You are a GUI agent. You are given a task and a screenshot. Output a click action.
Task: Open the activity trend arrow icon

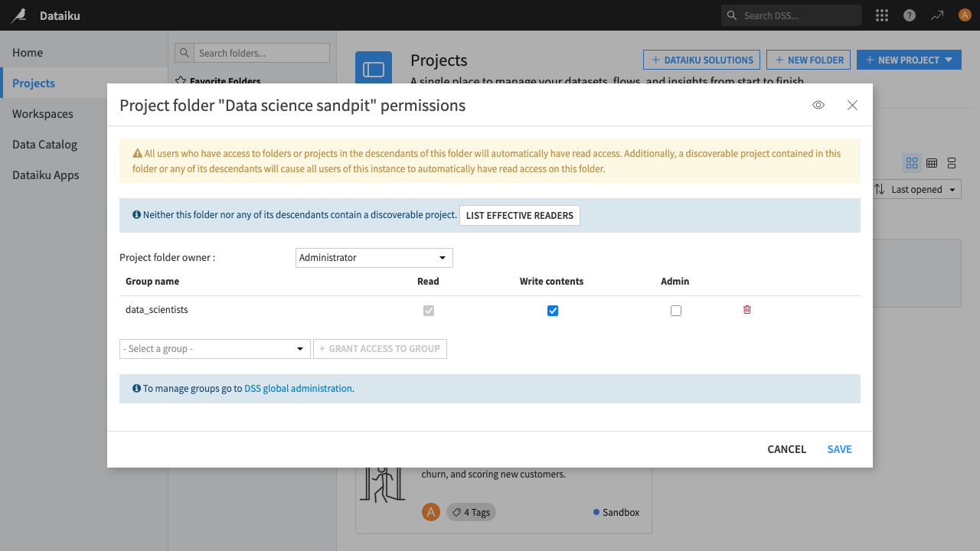click(937, 15)
